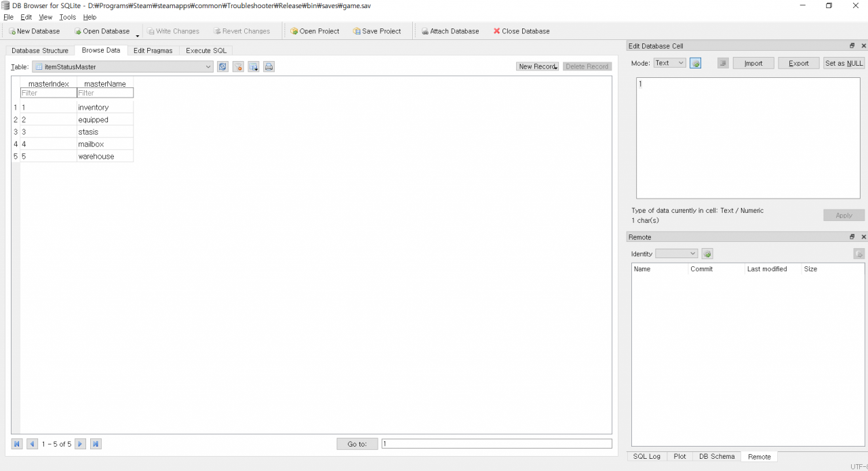Viewport: 868px width, 471px height.
Task: Switch to the DB Schema bottom tab
Action: click(717, 457)
